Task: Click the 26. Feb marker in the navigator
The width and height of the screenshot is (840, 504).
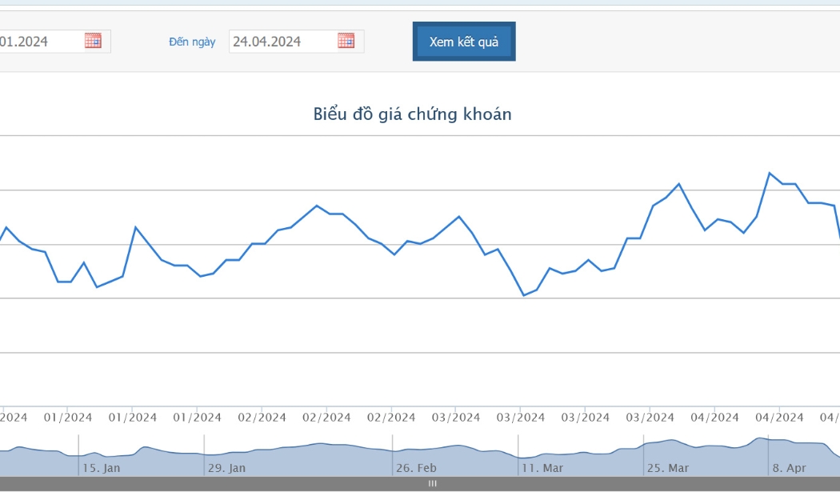Action: click(x=416, y=468)
